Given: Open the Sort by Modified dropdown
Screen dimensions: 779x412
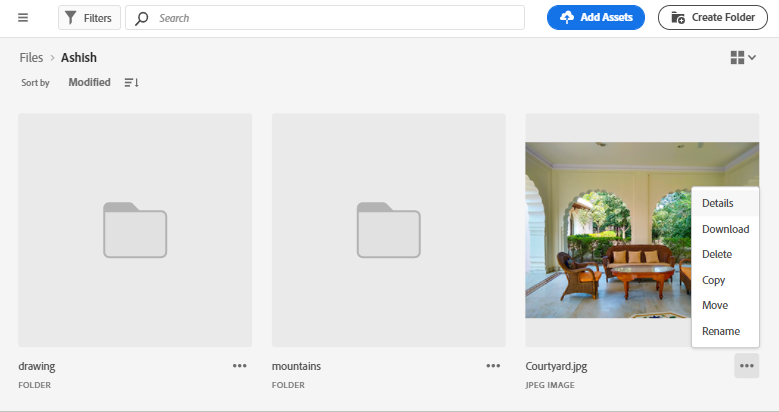Looking at the screenshot, I should pos(89,82).
